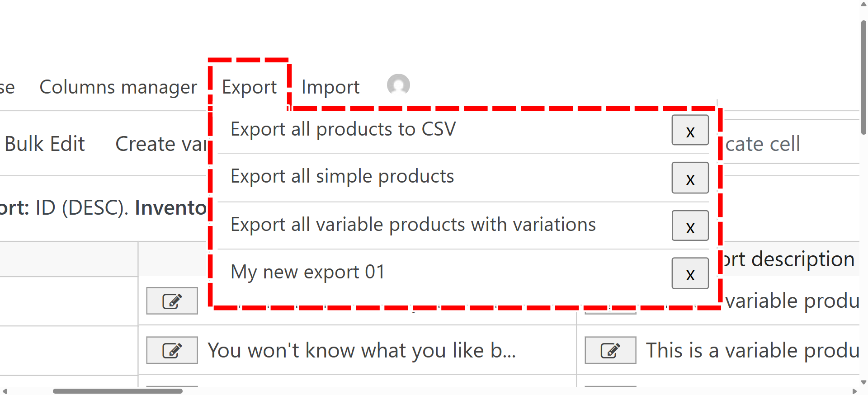Click the gray user avatar icon

coord(398,85)
